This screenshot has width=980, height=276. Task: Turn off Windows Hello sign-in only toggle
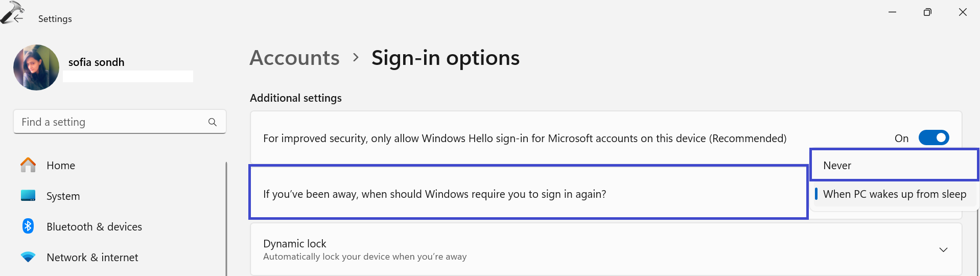(934, 138)
